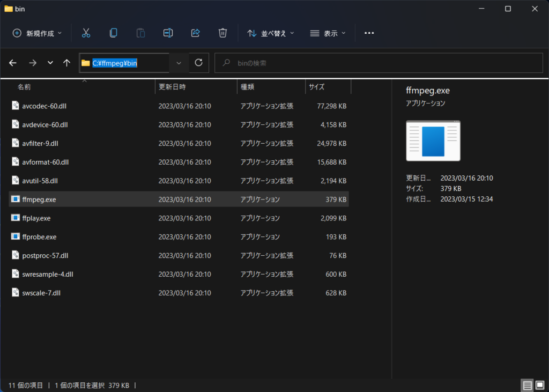Open the 新規作成 dropdown menu
Viewport: 549px width, 392px height.
click(x=37, y=33)
